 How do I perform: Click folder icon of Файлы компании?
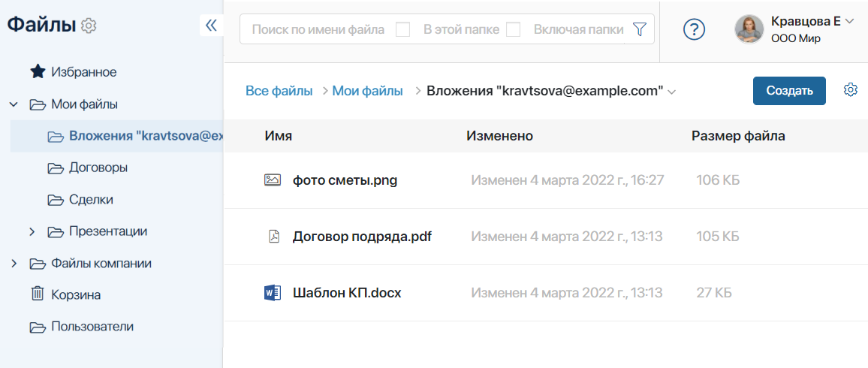(x=37, y=264)
